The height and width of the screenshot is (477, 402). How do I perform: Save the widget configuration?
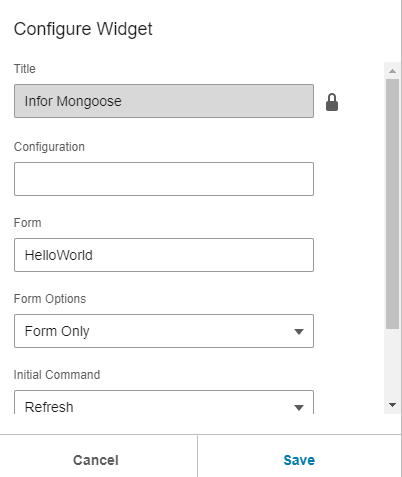click(x=299, y=460)
